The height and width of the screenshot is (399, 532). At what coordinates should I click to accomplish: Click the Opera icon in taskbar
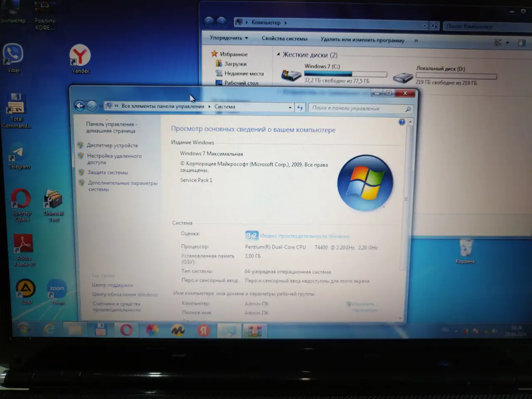tap(126, 330)
